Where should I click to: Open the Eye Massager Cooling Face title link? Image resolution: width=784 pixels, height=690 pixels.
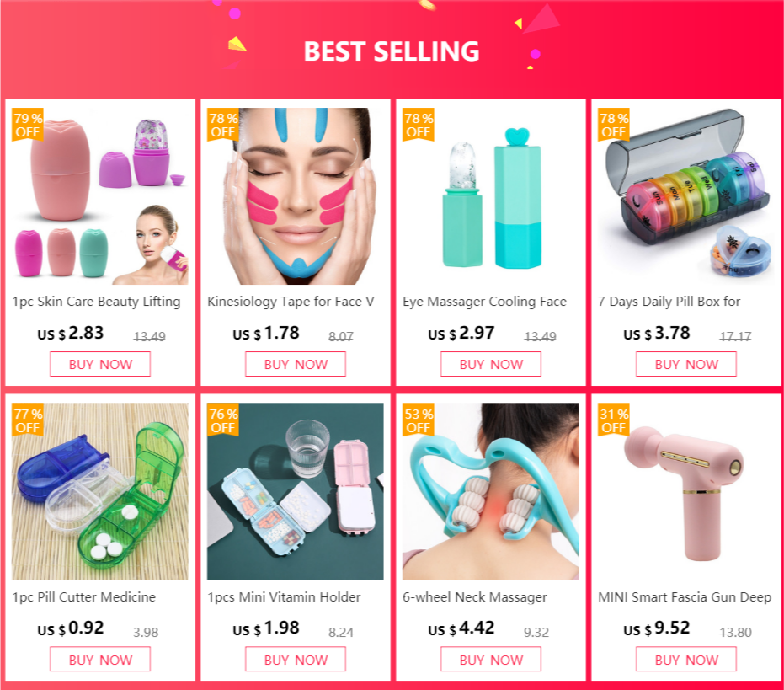click(x=484, y=302)
